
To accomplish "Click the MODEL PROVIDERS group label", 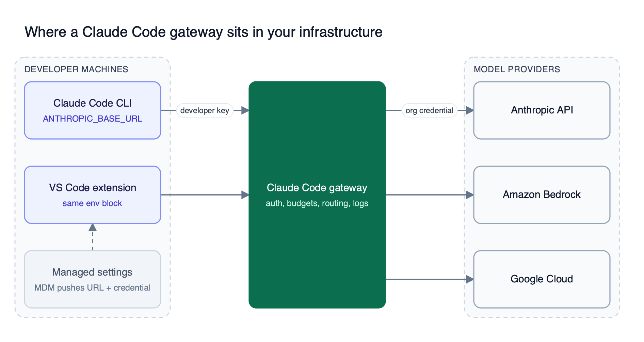I will coord(517,69).
